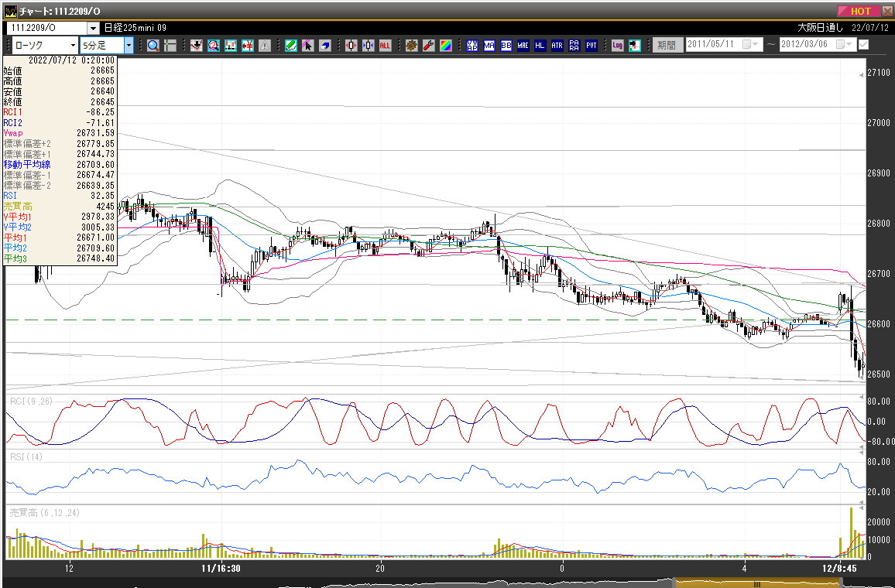The image size is (895, 588).
Task: Click the magnifier with number 2 icon
Action: point(214,45)
